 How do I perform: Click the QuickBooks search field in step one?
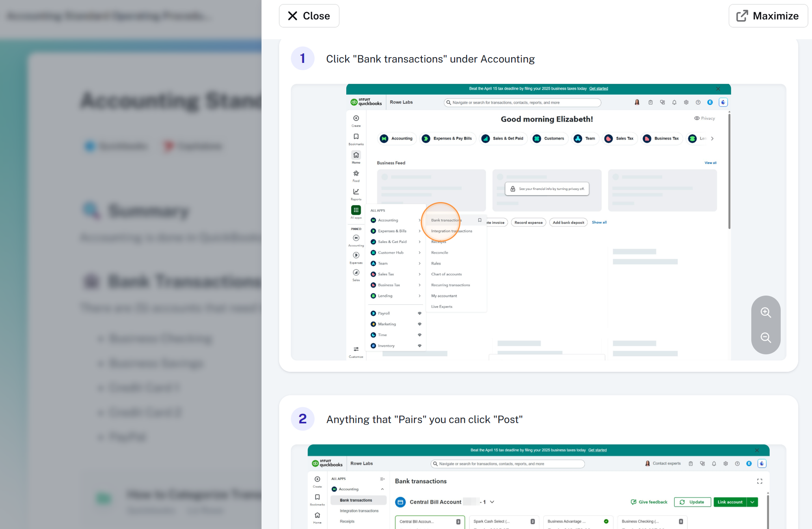(x=522, y=103)
